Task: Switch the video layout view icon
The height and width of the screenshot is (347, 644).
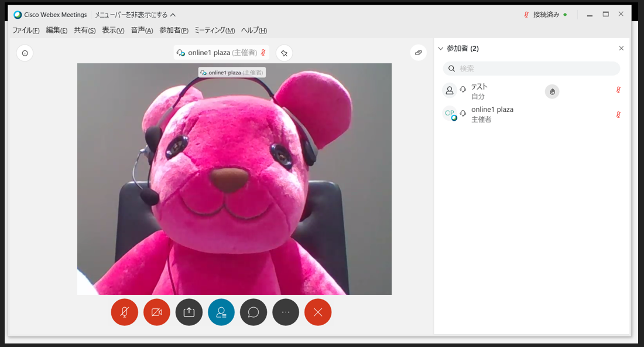Action: click(418, 53)
